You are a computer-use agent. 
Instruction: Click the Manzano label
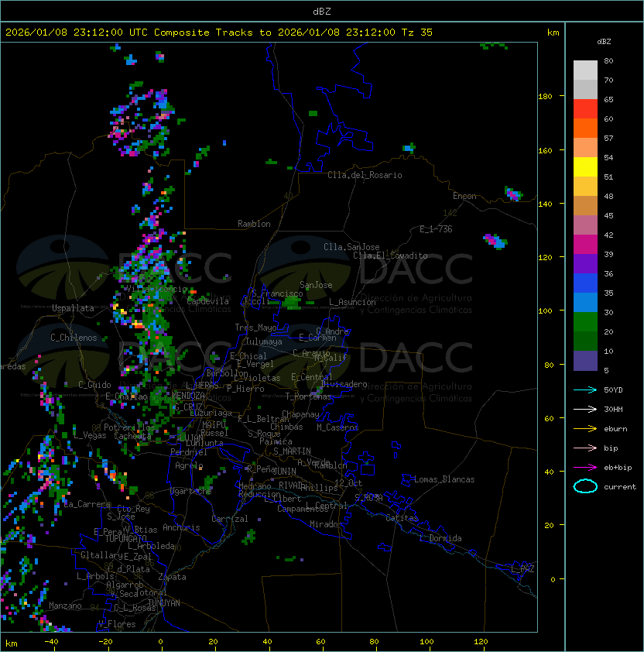[65, 606]
